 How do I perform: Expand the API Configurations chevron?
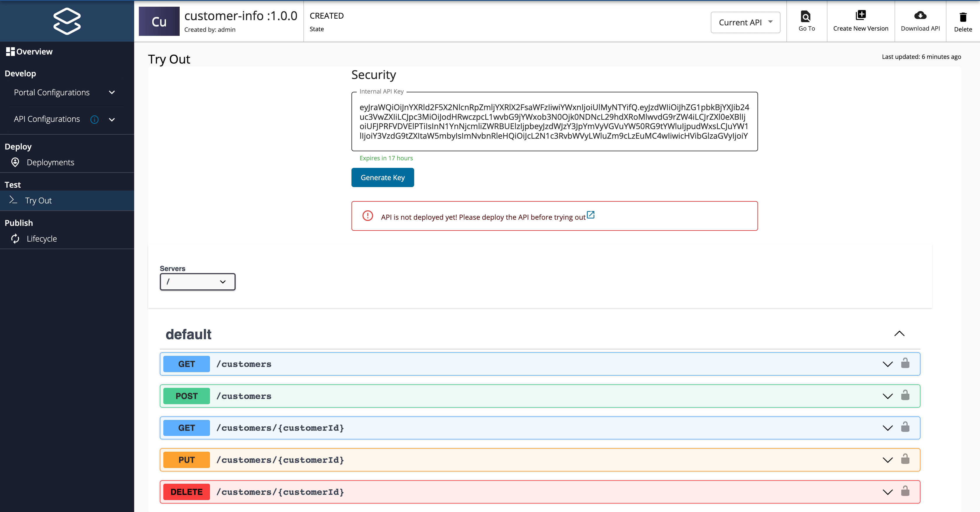112,120
